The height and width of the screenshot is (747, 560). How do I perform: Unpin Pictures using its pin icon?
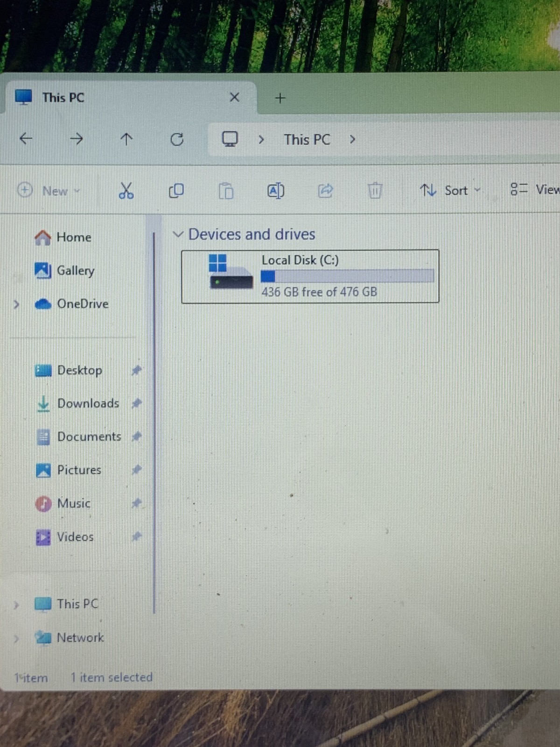tap(136, 469)
